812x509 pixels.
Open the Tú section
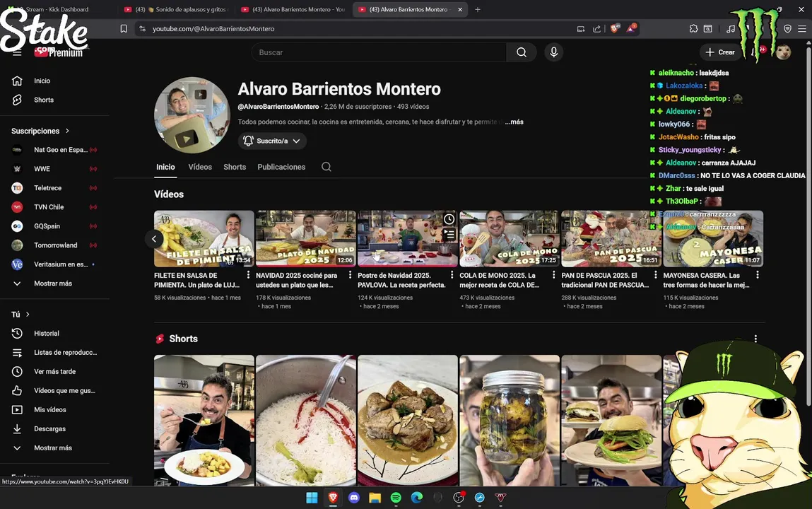click(x=20, y=315)
